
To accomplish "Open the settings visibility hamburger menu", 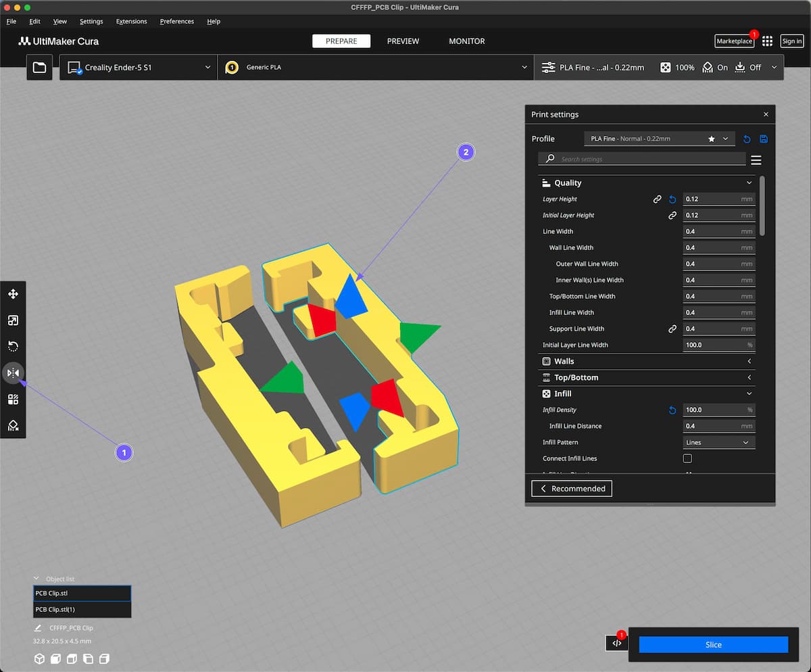I will pyautogui.click(x=756, y=160).
